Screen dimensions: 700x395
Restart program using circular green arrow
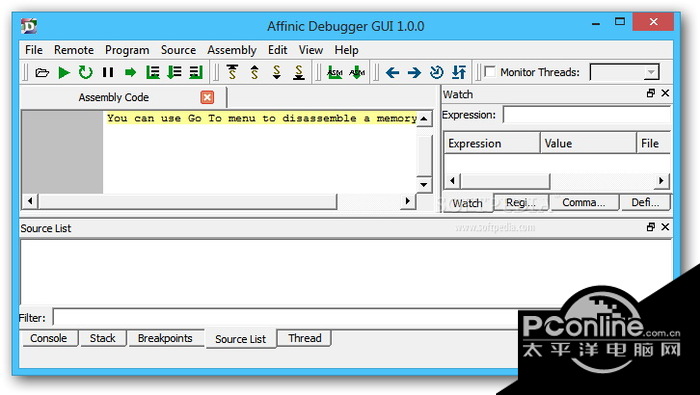point(86,72)
